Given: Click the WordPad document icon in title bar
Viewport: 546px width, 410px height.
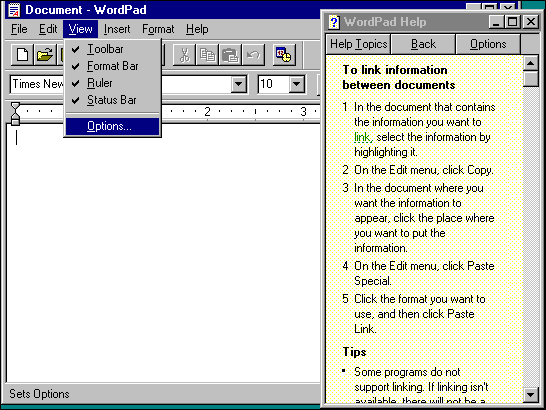Looking at the screenshot, I should 14,10.
